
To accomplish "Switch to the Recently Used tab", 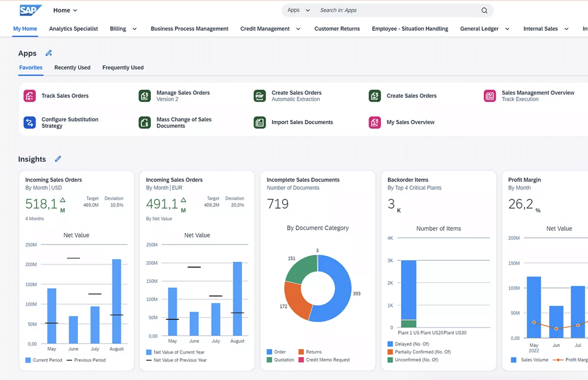I will coord(72,67).
